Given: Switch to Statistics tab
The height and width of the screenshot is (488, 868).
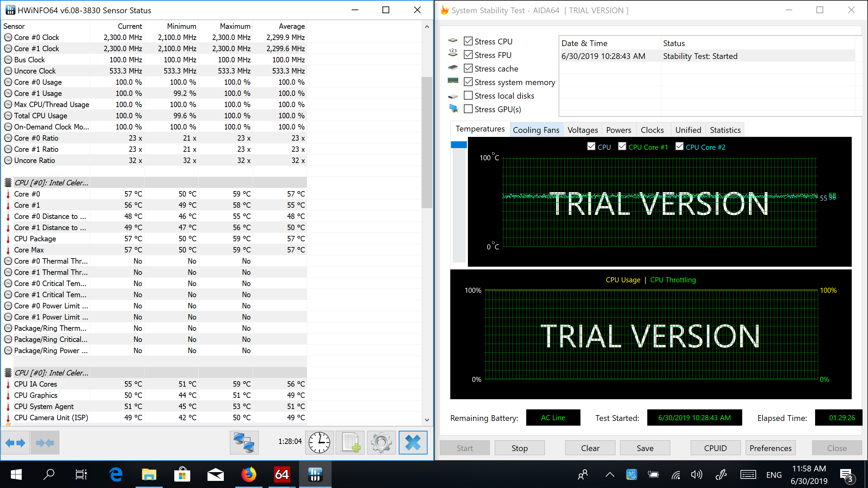Looking at the screenshot, I should 725,130.
